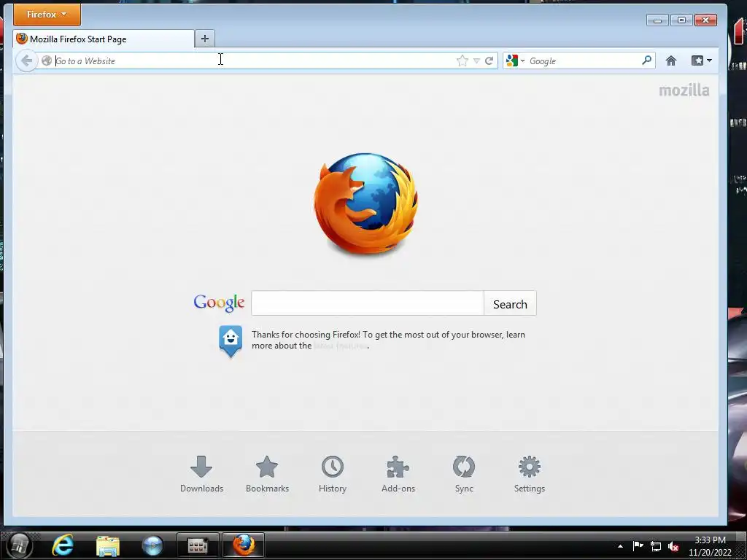Open History from the start page
The width and height of the screenshot is (747, 560).
click(333, 474)
